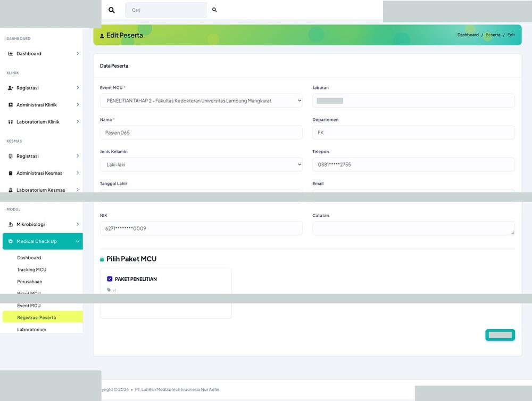Image resolution: width=532 pixels, height=401 pixels.
Task: Open Laboratorium submenu item
Action: click(x=31, y=330)
